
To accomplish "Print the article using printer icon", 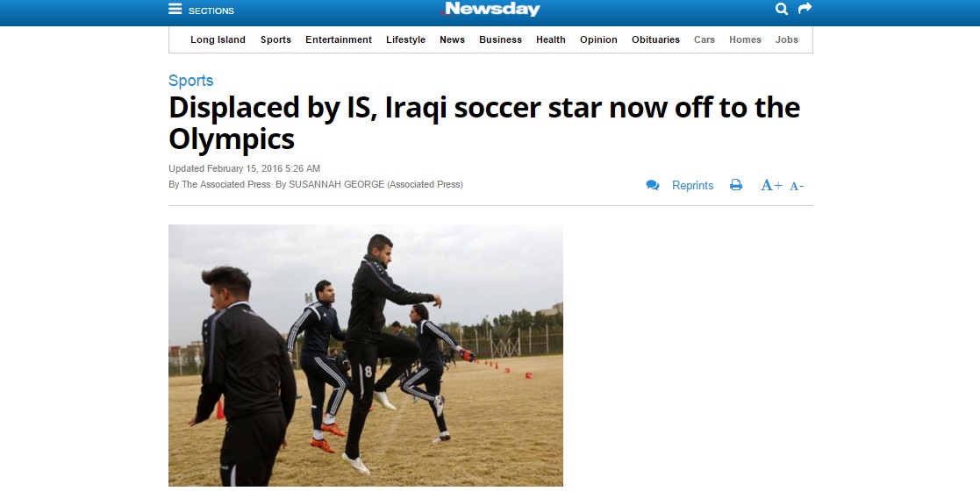I will (x=736, y=185).
